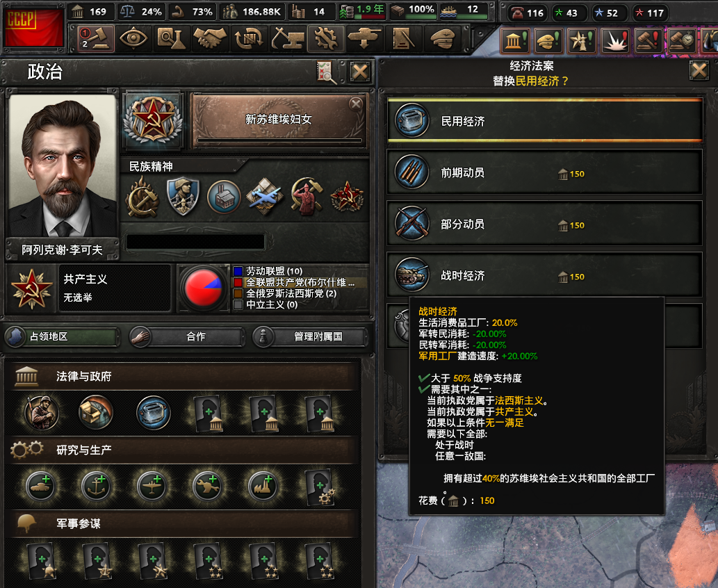Add a tank designer company slot
This screenshot has width=718, height=588.
[x=41, y=485]
